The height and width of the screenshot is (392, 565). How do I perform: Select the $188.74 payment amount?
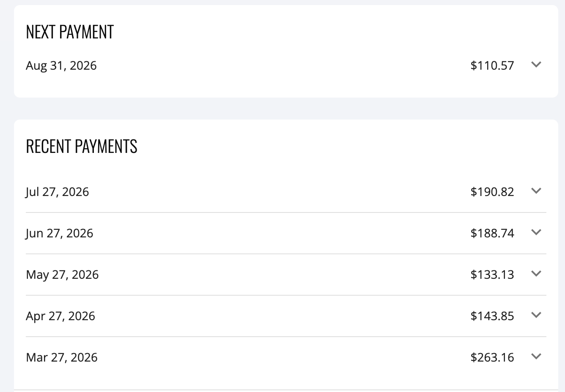[492, 233]
